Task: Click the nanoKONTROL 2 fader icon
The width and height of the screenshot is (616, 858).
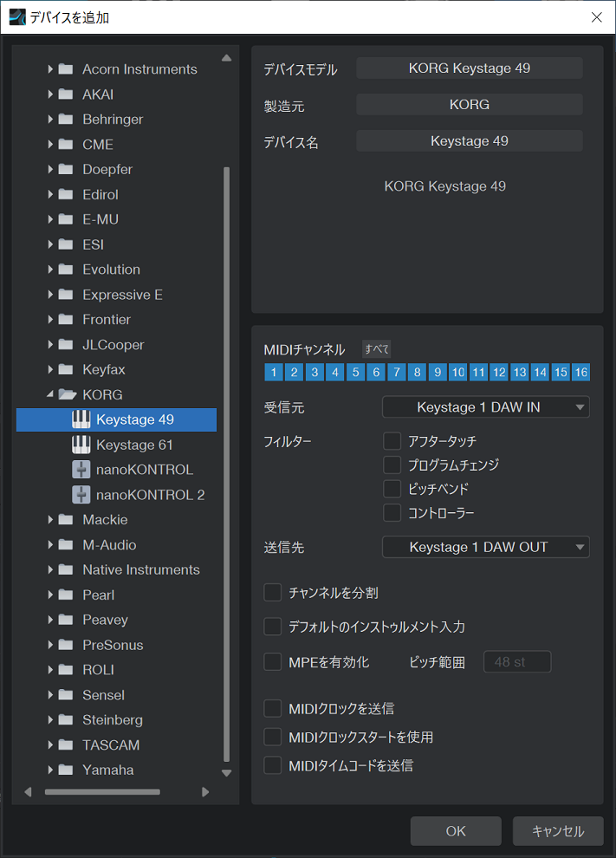Action: click(81, 495)
